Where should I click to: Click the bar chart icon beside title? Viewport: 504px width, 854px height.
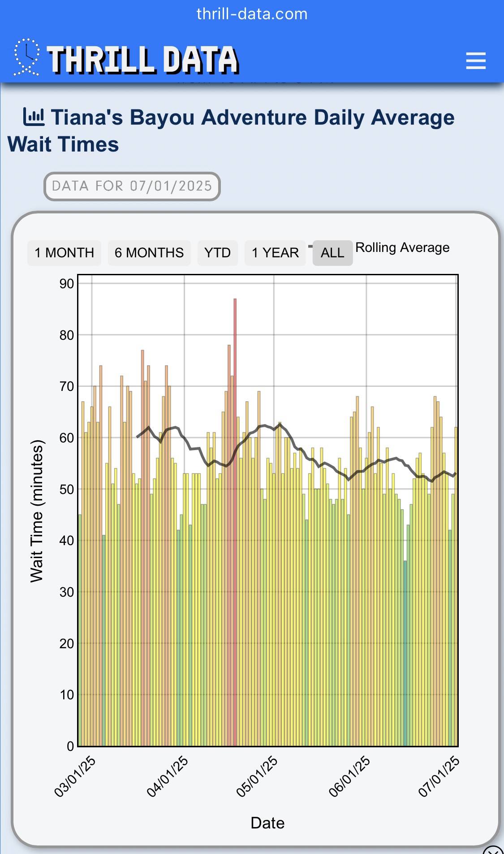tap(34, 117)
